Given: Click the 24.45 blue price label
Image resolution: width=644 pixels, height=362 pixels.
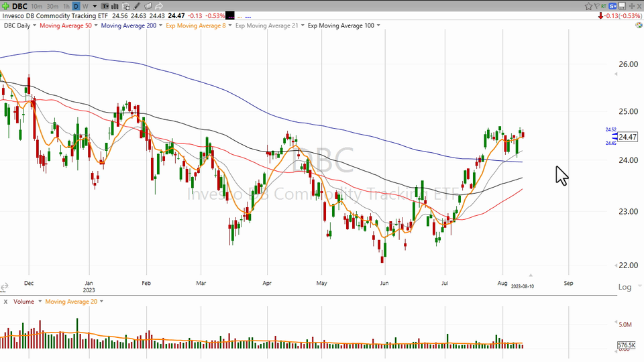Looking at the screenshot, I should pos(610,143).
